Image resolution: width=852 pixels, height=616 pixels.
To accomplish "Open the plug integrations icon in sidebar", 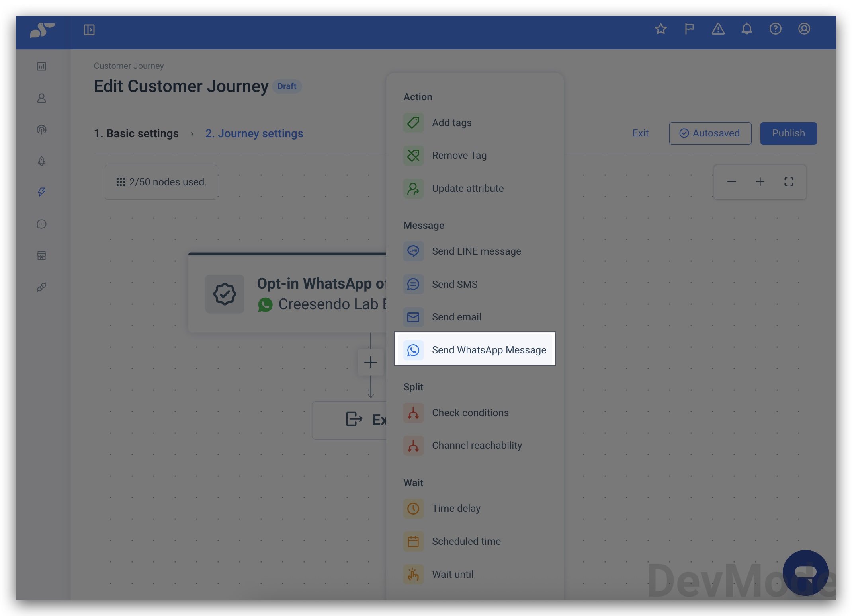I will [41, 287].
